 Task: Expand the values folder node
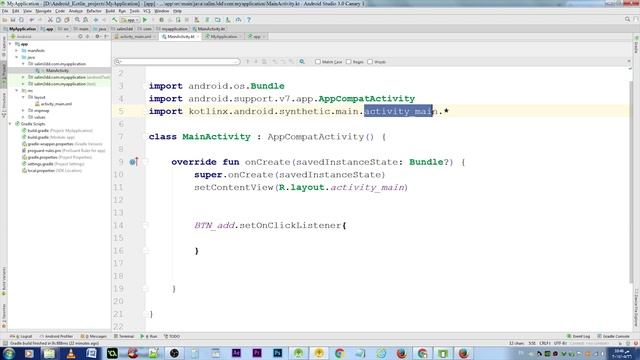click(x=23, y=117)
